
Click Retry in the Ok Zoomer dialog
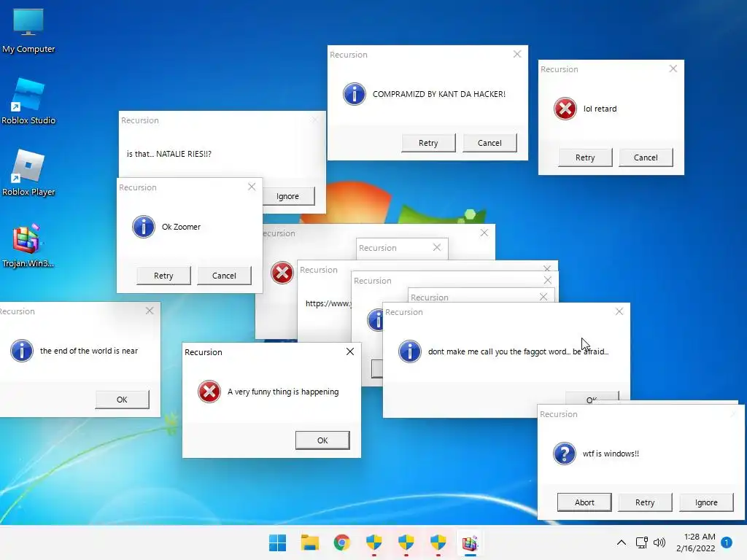tap(163, 276)
